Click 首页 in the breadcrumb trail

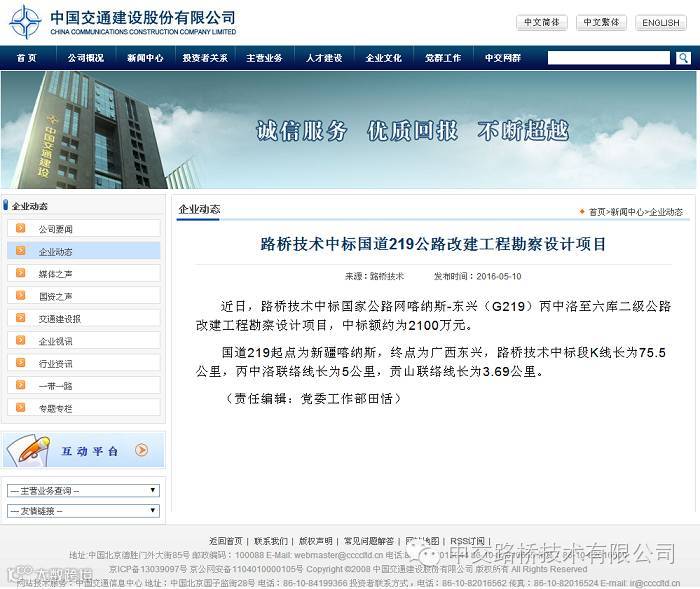click(597, 212)
